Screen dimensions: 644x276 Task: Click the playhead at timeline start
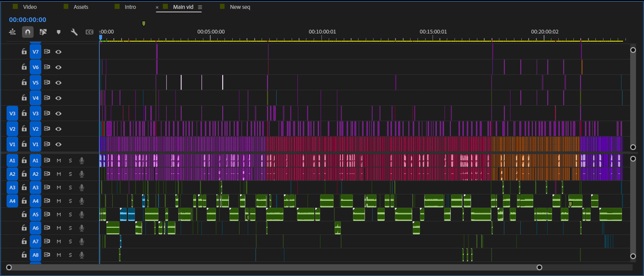point(100,37)
